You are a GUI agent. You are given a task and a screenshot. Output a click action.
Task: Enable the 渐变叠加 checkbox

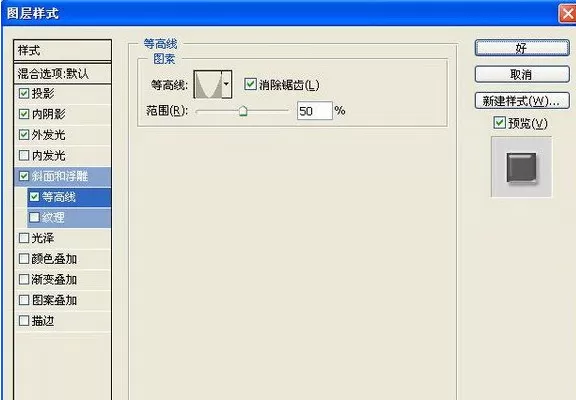pyautogui.click(x=24, y=280)
